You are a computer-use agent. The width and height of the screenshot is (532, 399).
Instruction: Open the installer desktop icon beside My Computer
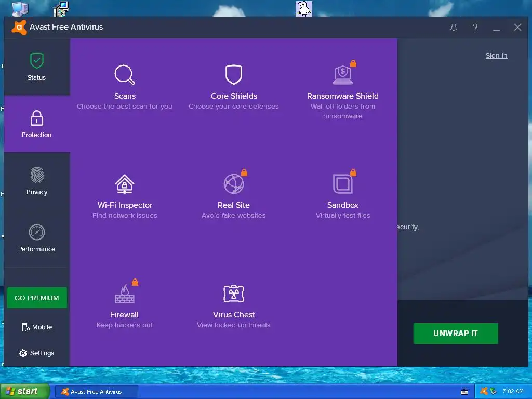(61, 8)
